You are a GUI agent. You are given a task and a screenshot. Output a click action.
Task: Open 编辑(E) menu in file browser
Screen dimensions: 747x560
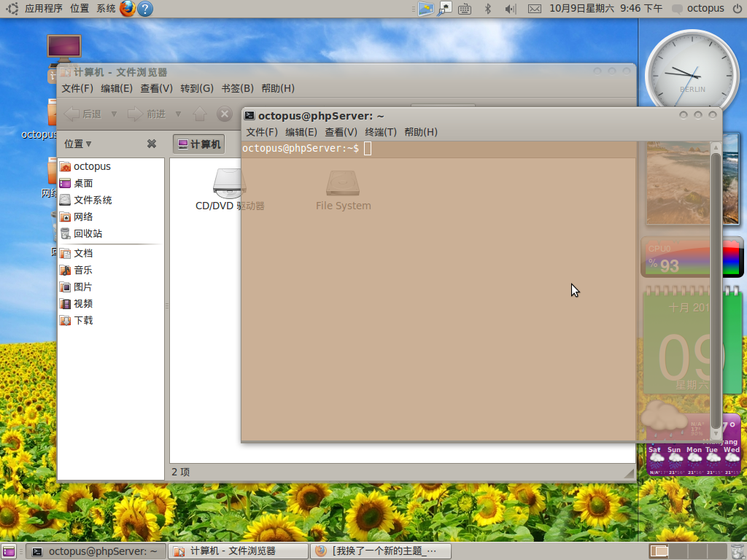116,88
